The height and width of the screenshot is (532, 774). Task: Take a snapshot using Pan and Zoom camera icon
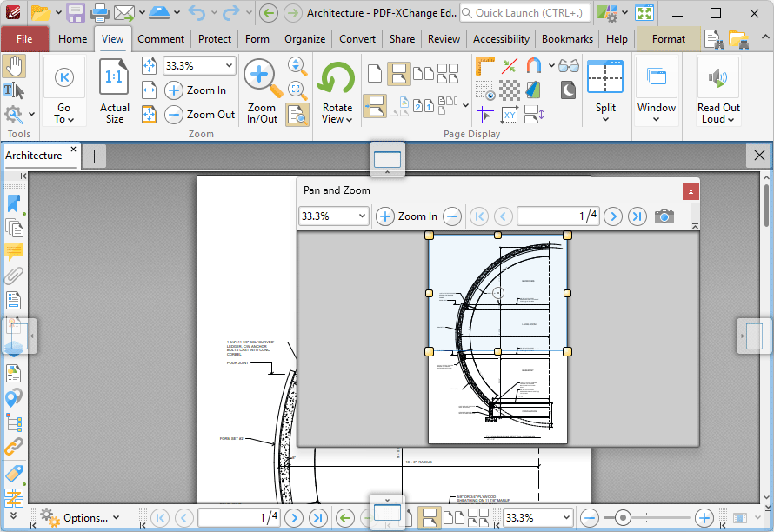click(664, 216)
